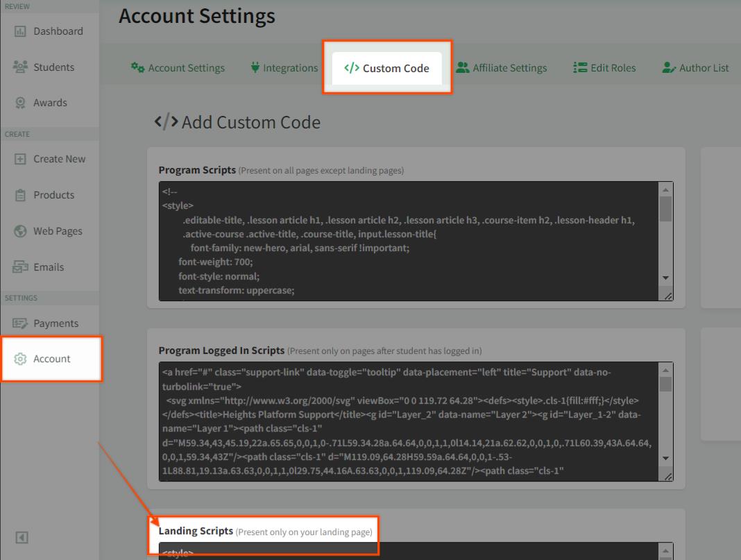Click the "font-weight: 700;" code line
The height and width of the screenshot is (560, 741).
pyautogui.click(x=216, y=262)
